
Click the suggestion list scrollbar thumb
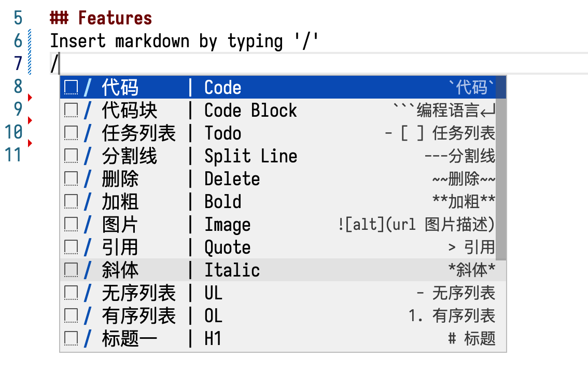pos(500,168)
